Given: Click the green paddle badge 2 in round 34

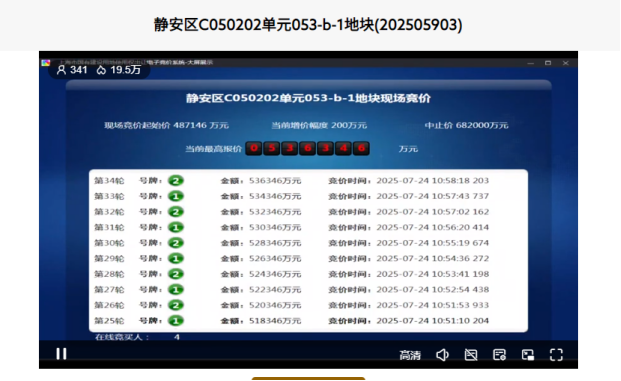Looking at the screenshot, I should [175, 181].
